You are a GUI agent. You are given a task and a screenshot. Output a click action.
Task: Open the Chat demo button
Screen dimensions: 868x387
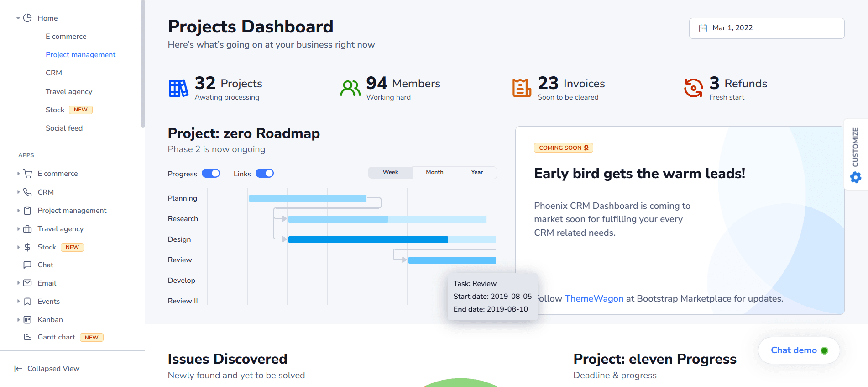point(799,350)
